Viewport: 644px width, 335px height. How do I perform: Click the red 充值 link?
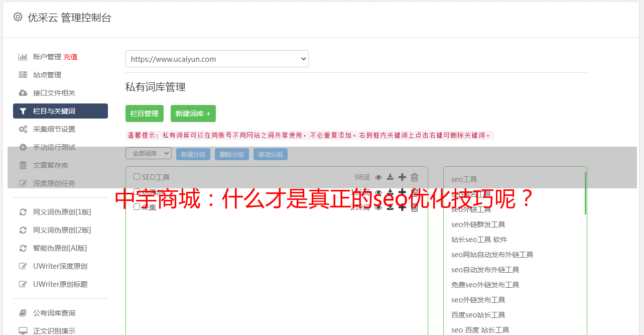tap(70, 57)
